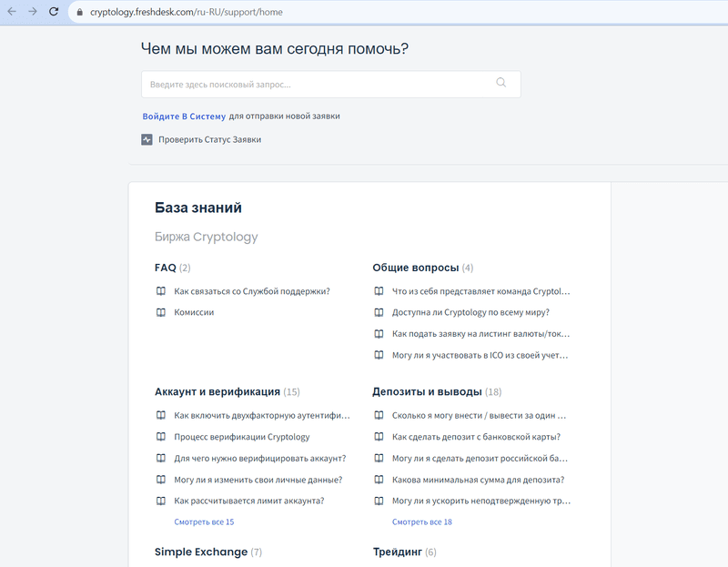Open 'Общие вопросы' category heading
Image resolution: width=728 pixels, height=567 pixels.
[x=416, y=268]
